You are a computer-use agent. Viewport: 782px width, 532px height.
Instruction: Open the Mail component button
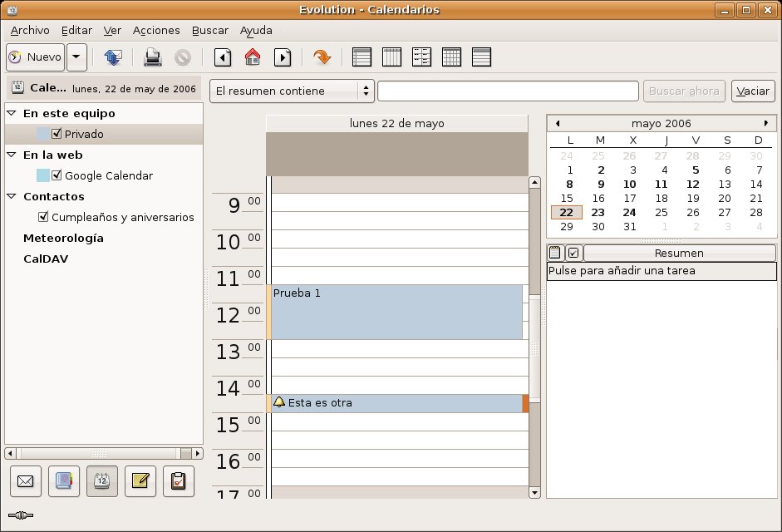[x=26, y=481]
